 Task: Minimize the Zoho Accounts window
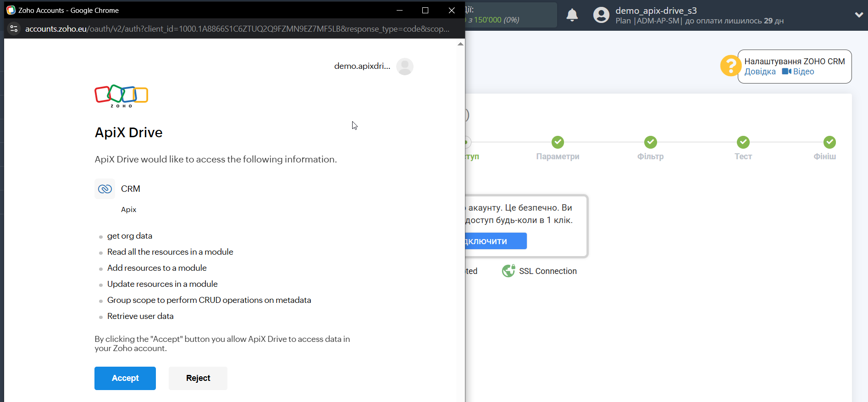[x=399, y=10]
